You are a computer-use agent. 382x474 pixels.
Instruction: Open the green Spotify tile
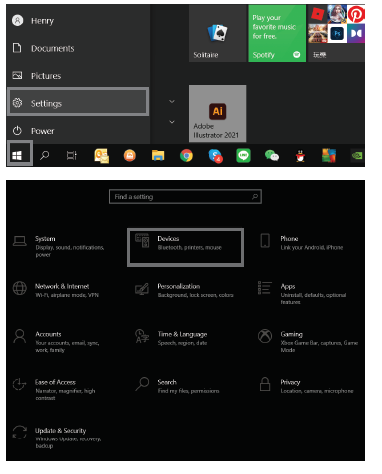click(x=277, y=33)
